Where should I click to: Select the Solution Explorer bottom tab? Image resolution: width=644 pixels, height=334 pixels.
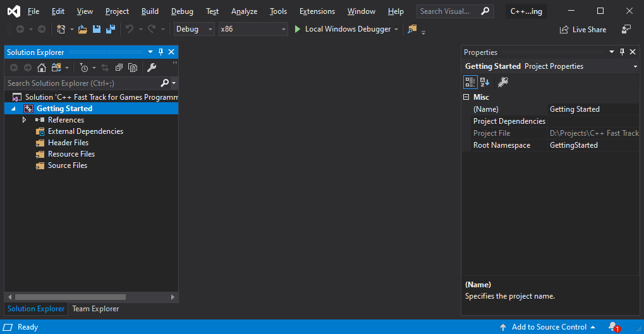[36, 309]
